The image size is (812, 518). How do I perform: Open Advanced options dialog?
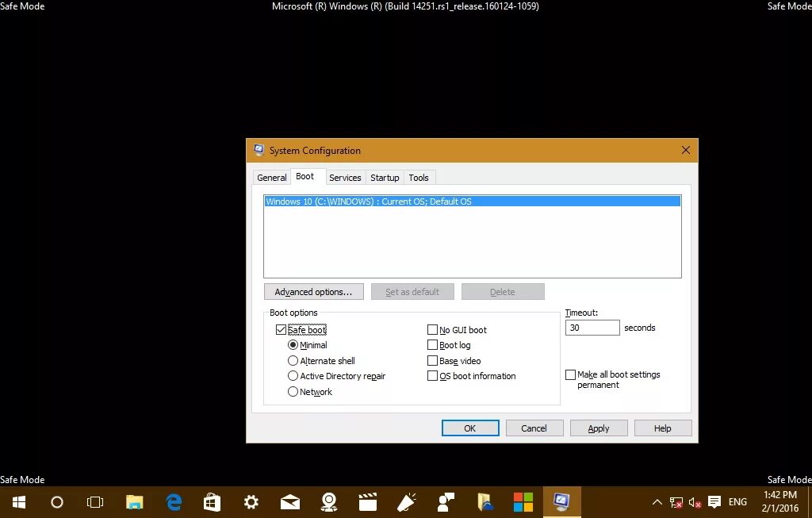(314, 292)
